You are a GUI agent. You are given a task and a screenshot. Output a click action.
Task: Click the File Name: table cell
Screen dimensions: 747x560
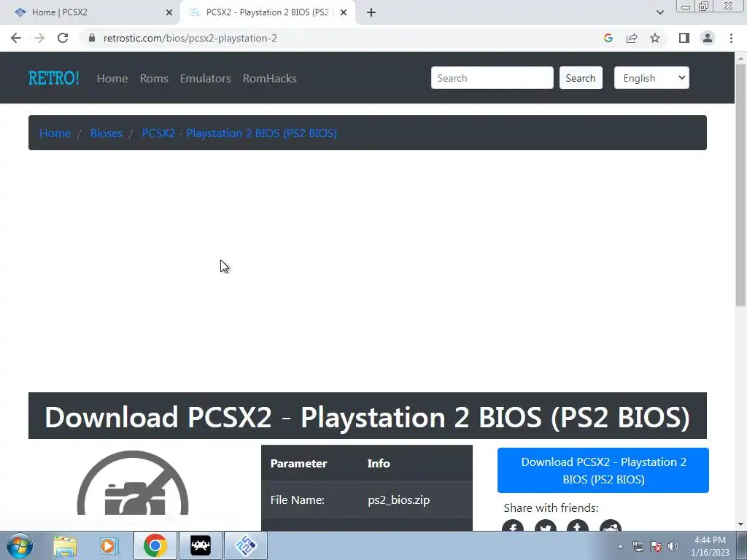298,499
